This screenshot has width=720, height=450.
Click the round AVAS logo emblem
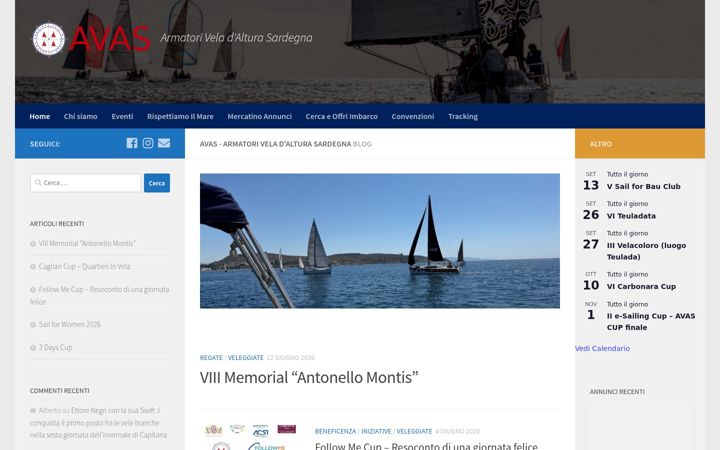[x=49, y=39]
